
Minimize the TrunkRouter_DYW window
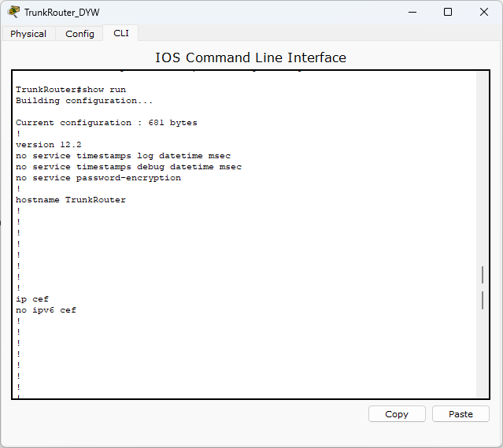[412, 12]
